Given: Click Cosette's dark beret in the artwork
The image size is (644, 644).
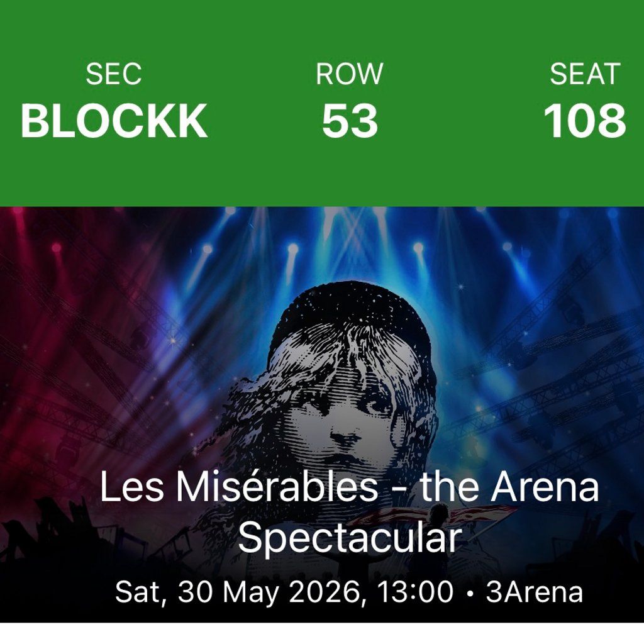Looking at the screenshot, I should [352, 314].
